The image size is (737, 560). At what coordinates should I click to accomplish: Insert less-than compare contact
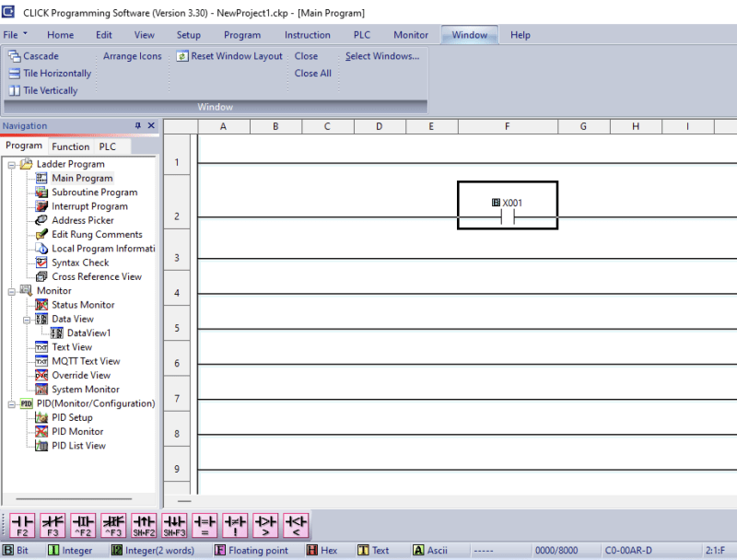coord(296,525)
